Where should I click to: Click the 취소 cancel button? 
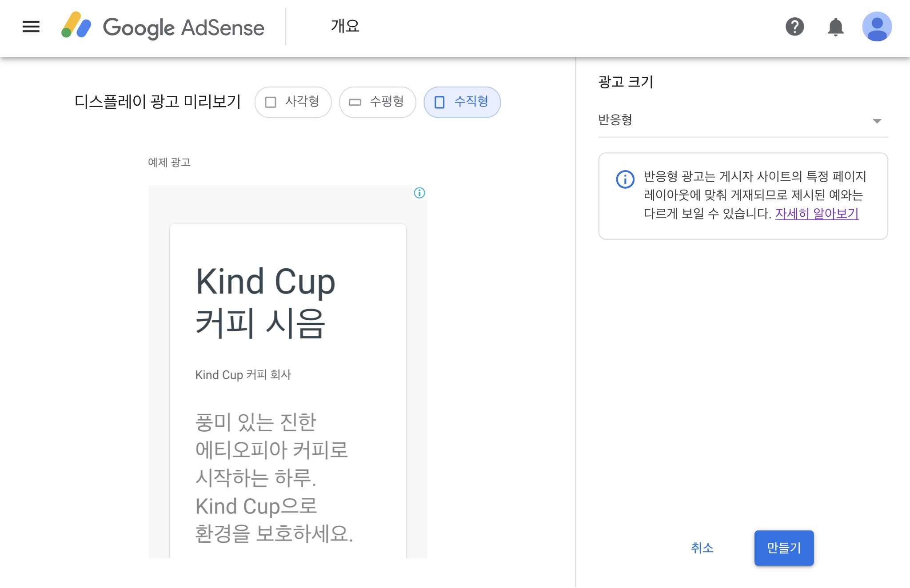[702, 548]
